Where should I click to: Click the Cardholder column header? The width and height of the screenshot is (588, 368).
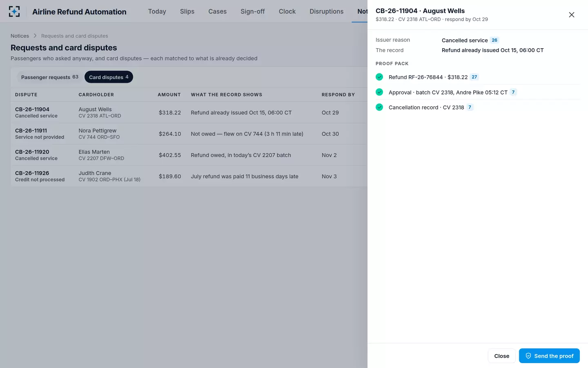click(96, 94)
